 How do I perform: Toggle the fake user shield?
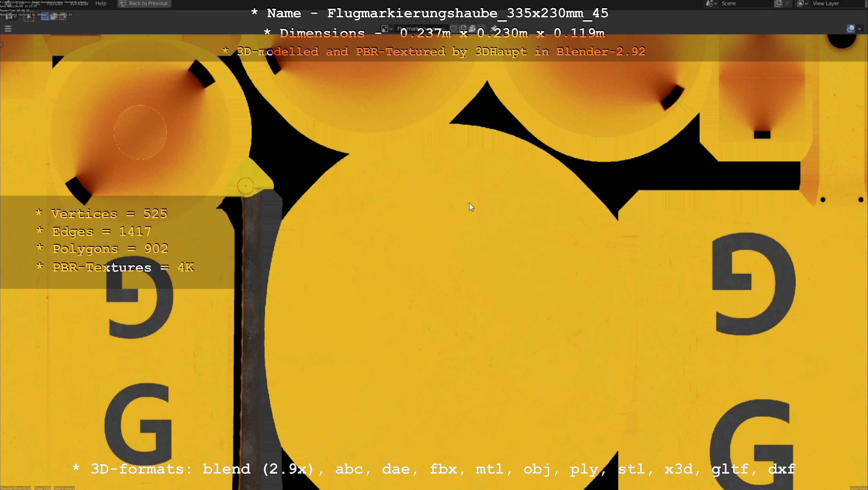point(454,29)
